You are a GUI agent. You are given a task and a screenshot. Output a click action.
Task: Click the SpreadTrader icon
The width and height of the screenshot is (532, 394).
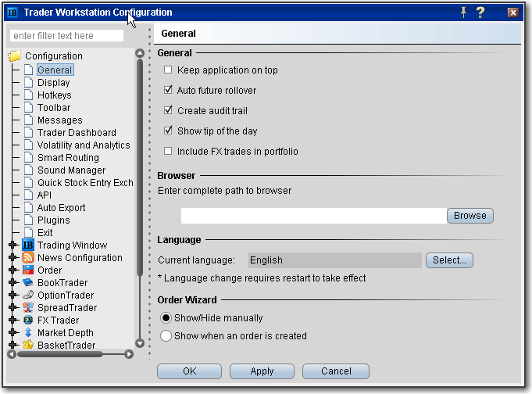pyautogui.click(x=28, y=307)
